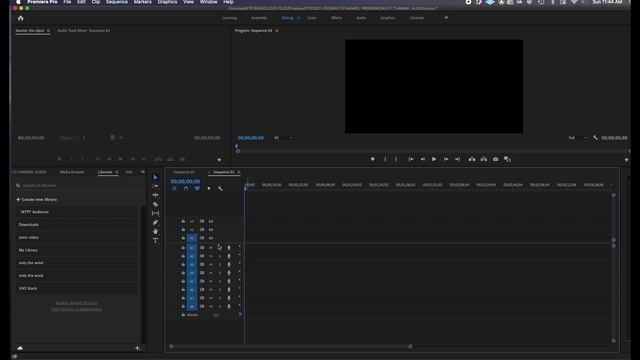Image resolution: width=640 pixels, height=360 pixels.
Task: Switch to Libraries tab
Action: click(x=105, y=172)
